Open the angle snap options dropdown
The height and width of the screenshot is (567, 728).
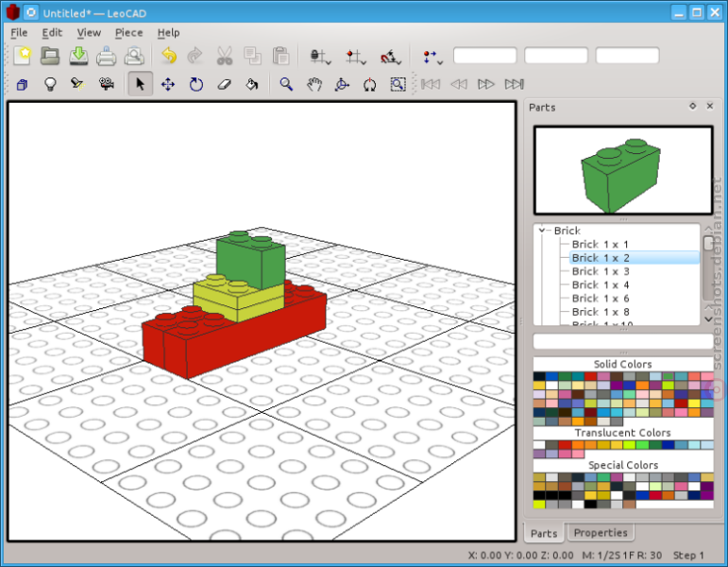(x=391, y=57)
